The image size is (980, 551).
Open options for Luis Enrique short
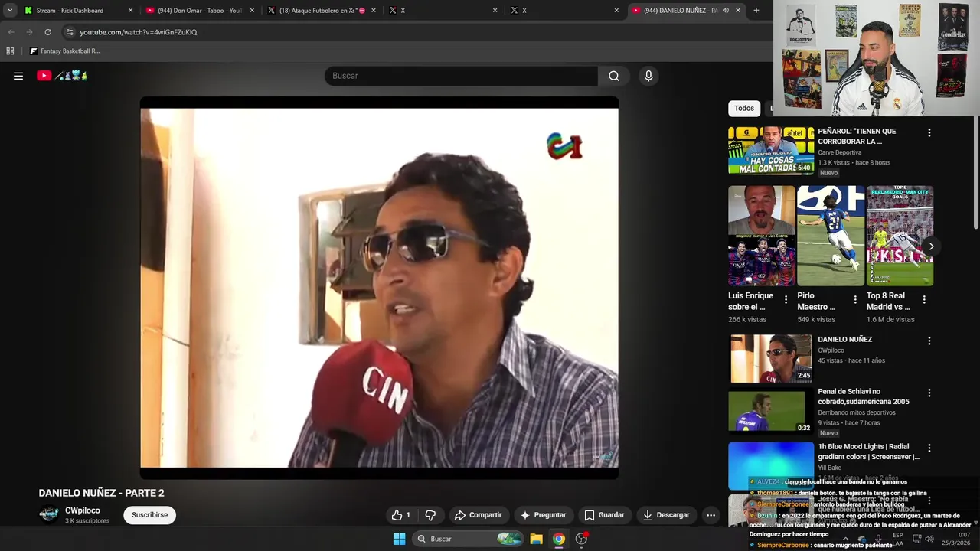pos(786,300)
